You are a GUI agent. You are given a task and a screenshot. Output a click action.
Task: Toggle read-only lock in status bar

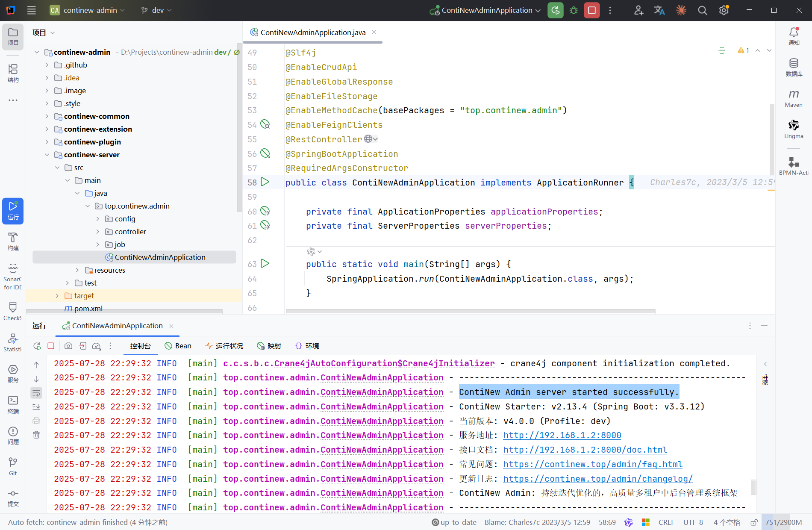(x=754, y=522)
